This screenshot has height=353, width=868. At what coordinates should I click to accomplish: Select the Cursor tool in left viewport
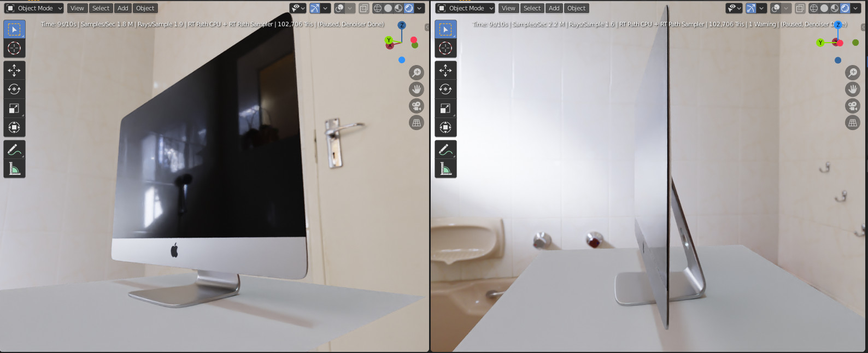click(14, 48)
